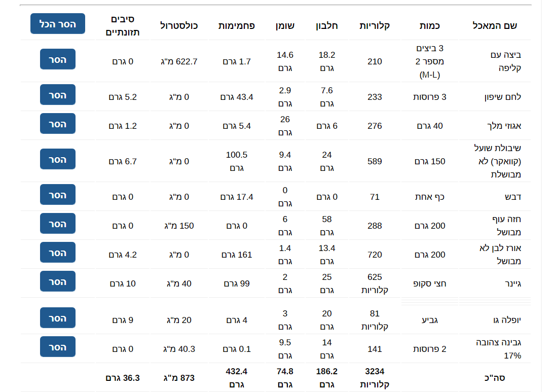Select the 622.7 cholesterol value for eggs
Image resolution: width=553 pixels, height=392 pixels.
pyautogui.click(x=179, y=61)
